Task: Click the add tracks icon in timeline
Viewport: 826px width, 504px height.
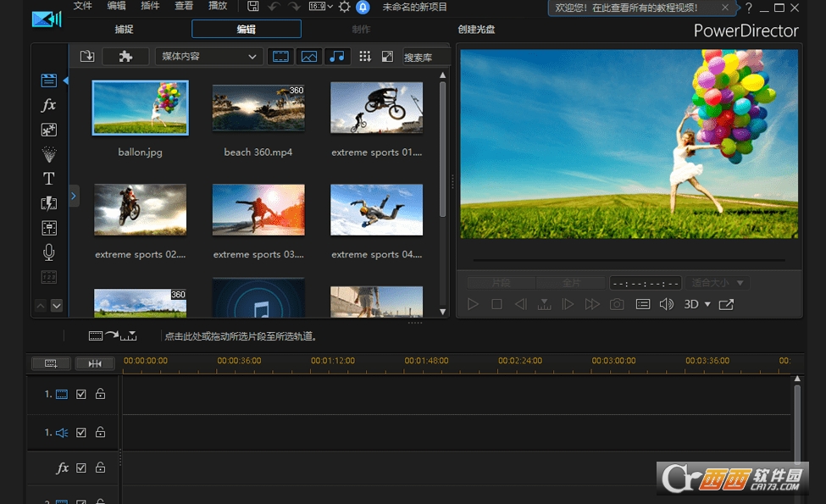Action: [x=51, y=363]
